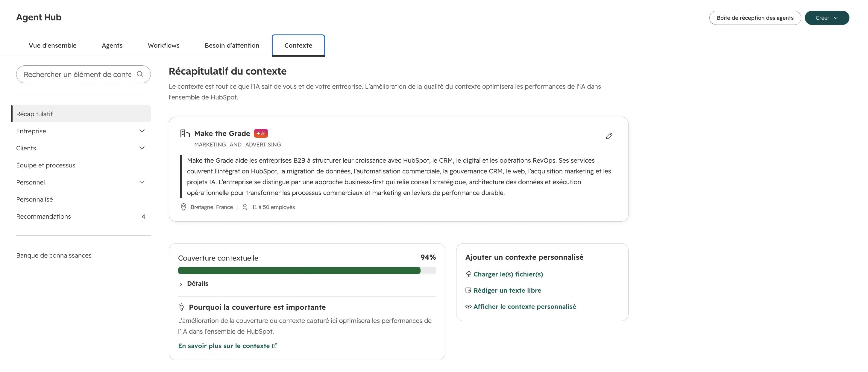Click the Ajouter un contexte personnalisé heading
Viewport: 868px width, 372px height.
524,257
